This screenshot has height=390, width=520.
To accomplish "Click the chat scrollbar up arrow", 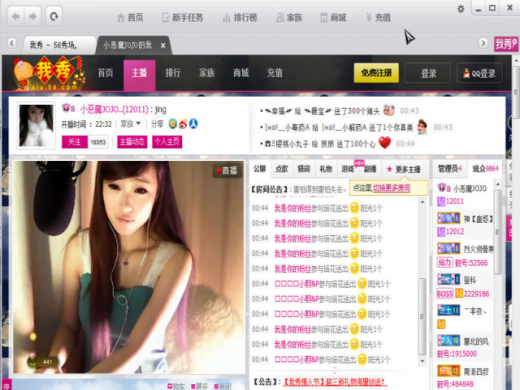I will 422,202.
